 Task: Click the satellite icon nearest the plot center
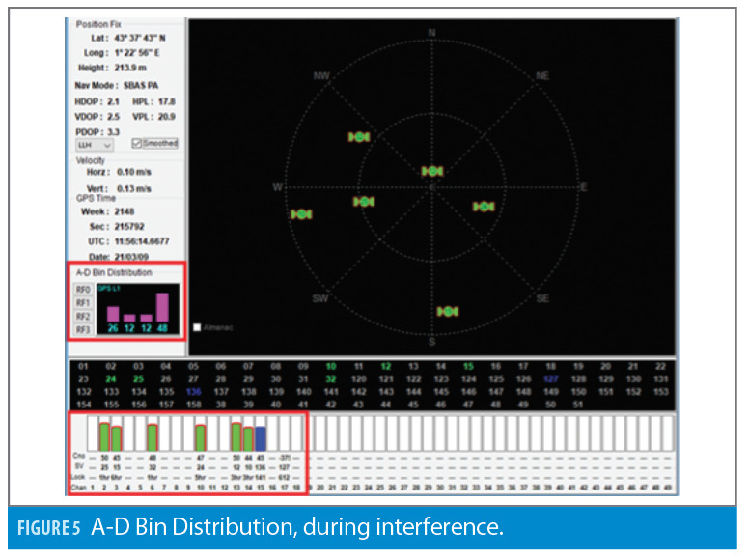pyautogui.click(x=431, y=171)
